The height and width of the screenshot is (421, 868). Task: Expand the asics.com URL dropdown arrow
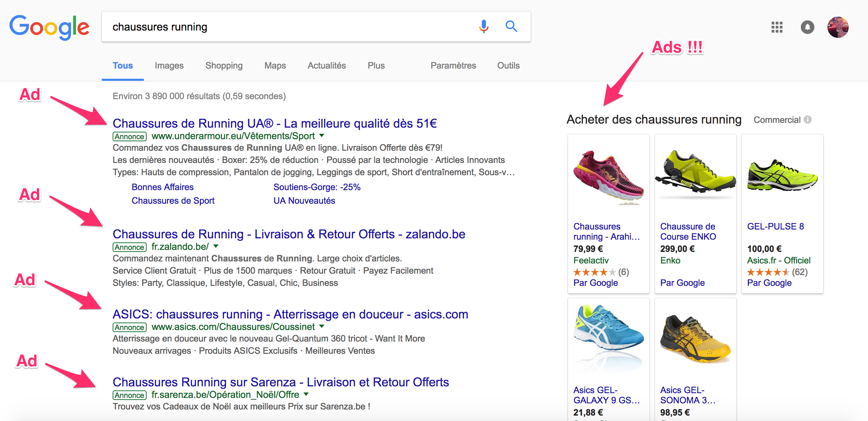[322, 327]
